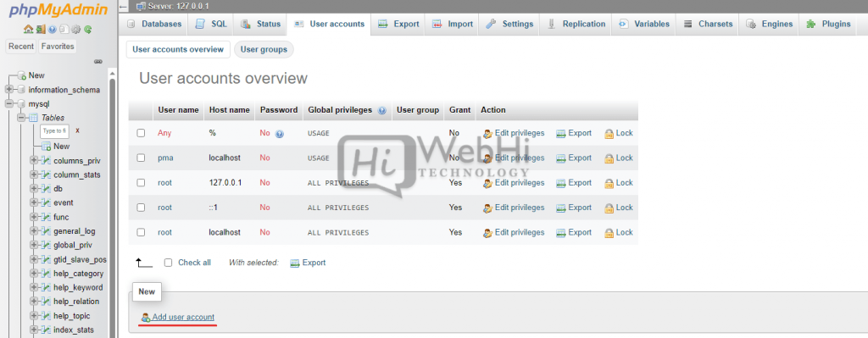Open the navigation panel settings gear icon
Image resolution: width=868 pixels, height=338 pixels.
click(75, 30)
